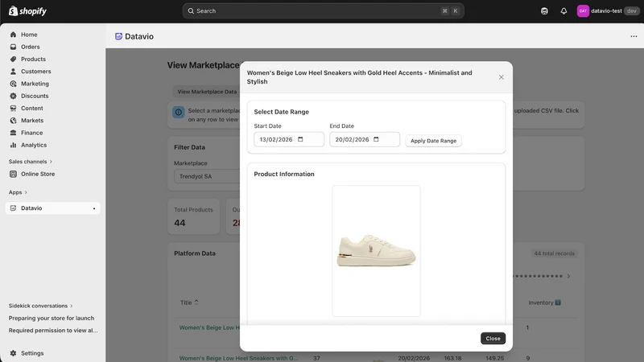
Task: Open the three-dot more actions menu
Action: pyautogui.click(x=634, y=36)
